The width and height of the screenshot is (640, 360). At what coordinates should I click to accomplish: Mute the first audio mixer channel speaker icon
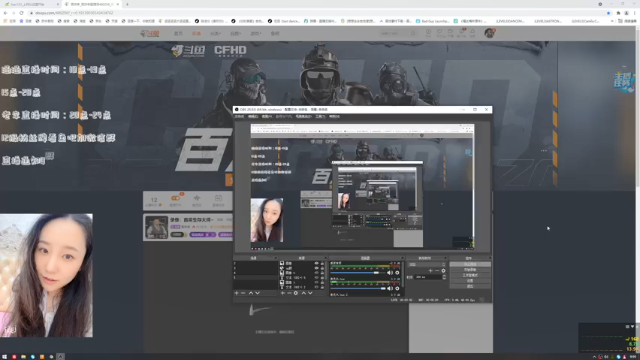pos(390,273)
